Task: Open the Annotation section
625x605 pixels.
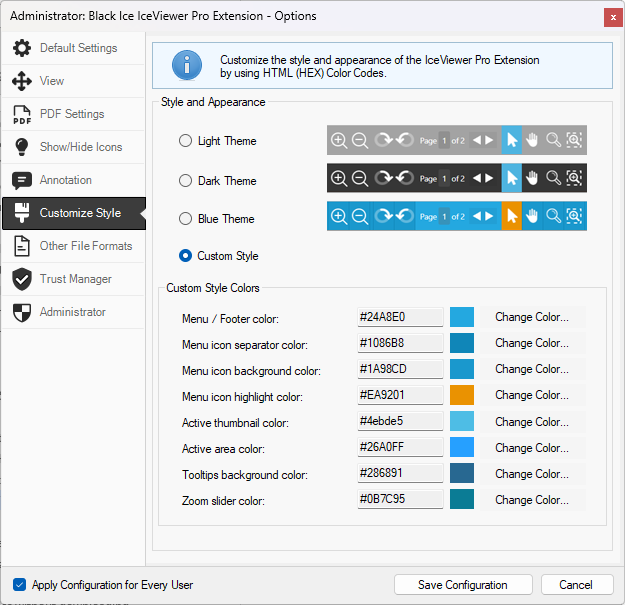Action: (73, 180)
